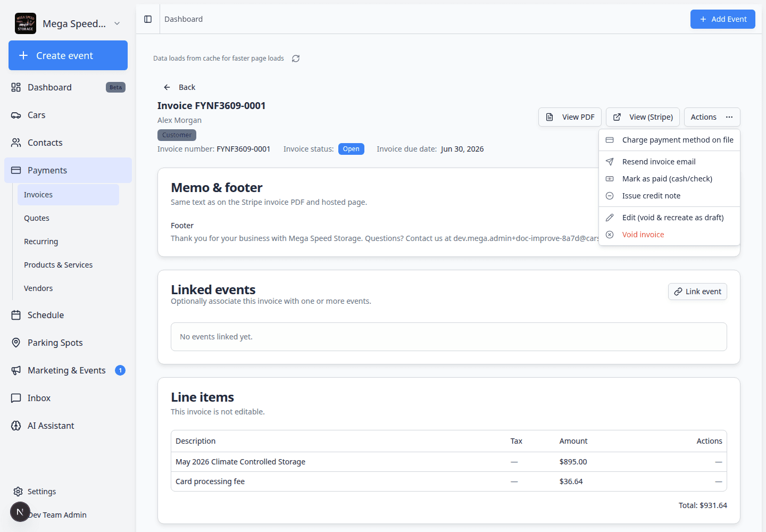Select Edit (void & recreate as draft)
The image size is (766, 532).
click(x=669, y=218)
